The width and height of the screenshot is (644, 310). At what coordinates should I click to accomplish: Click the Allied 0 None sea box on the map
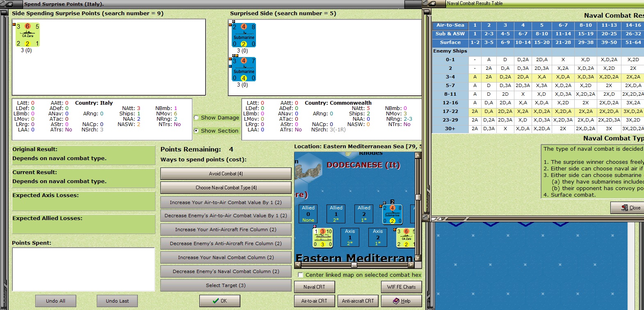(308, 214)
